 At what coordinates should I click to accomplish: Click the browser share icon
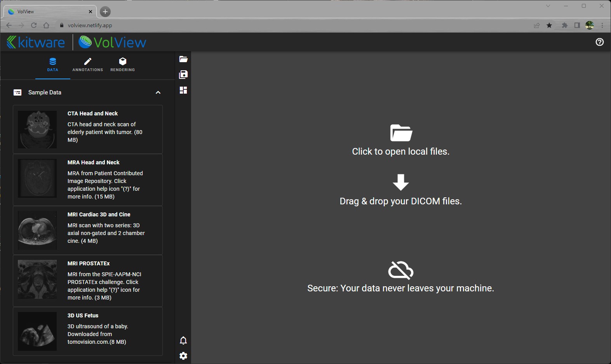pos(537,25)
